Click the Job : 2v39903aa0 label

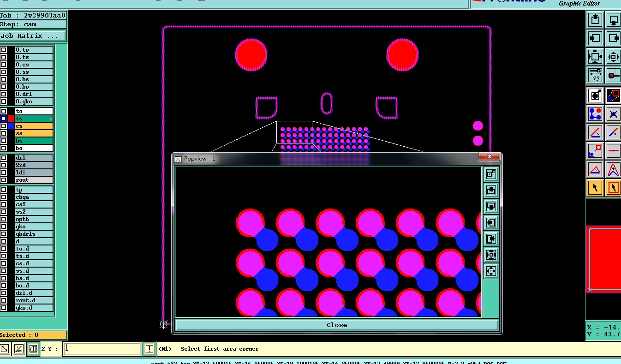coord(33,15)
